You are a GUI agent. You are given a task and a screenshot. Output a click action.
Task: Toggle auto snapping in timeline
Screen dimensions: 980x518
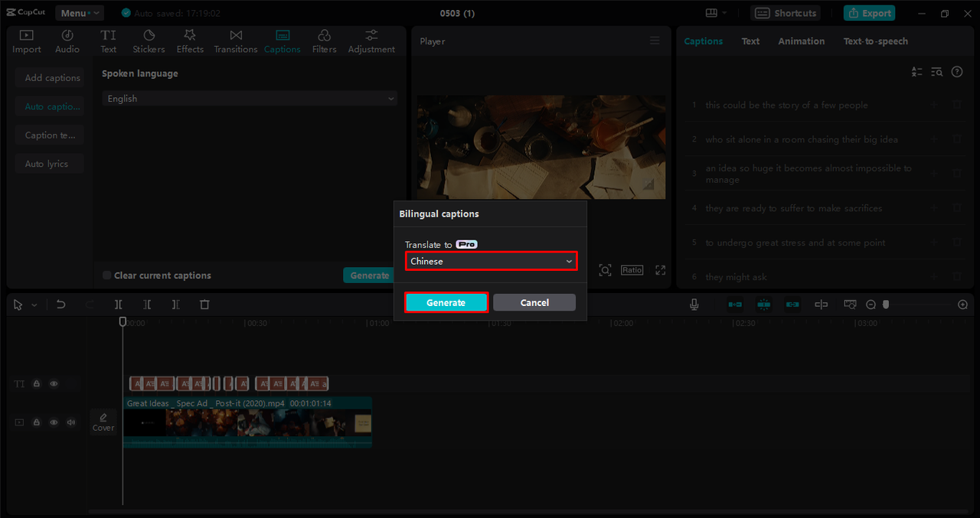[763, 305]
